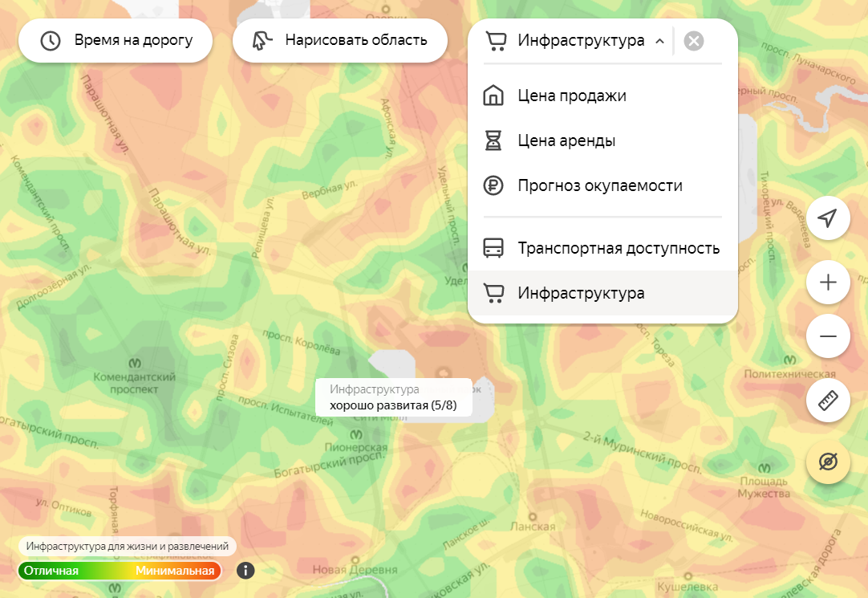Open the info icon beside the legend

tap(246, 571)
